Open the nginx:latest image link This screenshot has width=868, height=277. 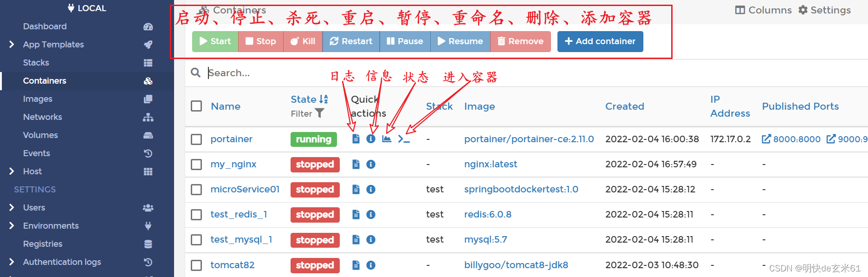coord(491,164)
